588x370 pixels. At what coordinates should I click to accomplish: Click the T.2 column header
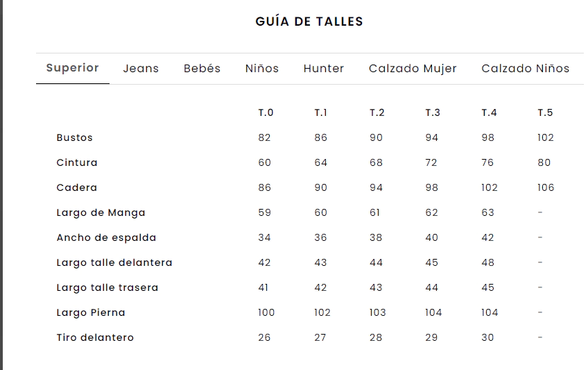click(377, 112)
